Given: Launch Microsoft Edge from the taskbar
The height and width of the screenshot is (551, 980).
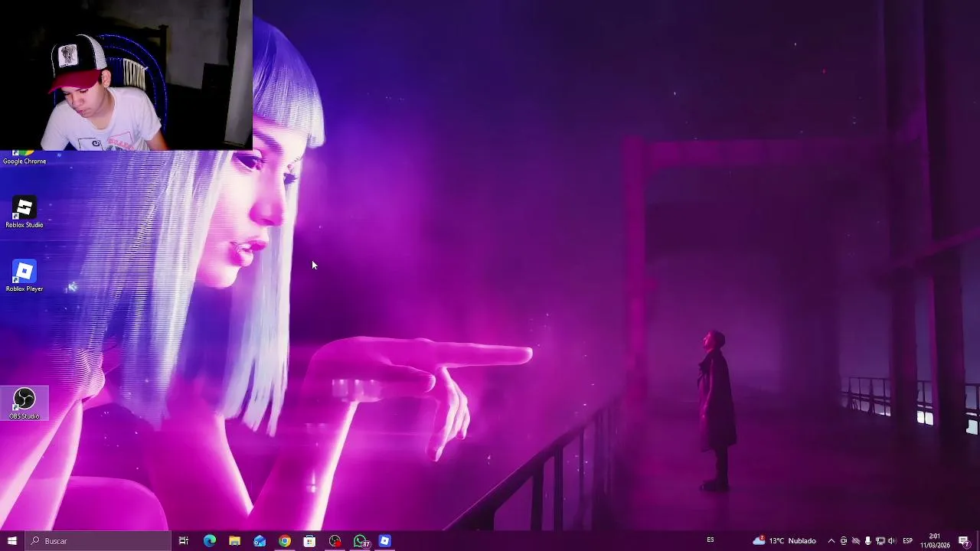Looking at the screenshot, I should click(x=209, y=541).
